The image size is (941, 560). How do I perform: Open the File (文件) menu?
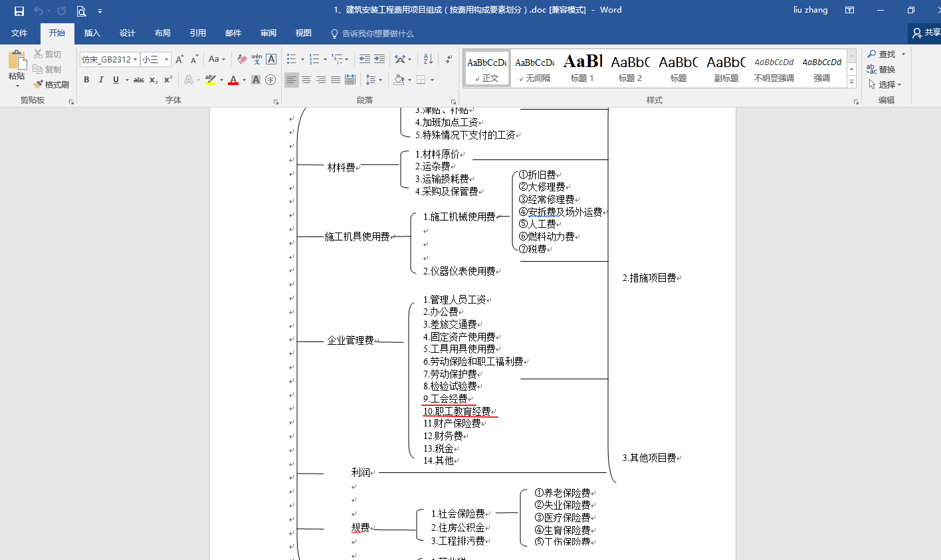[19, 33]
